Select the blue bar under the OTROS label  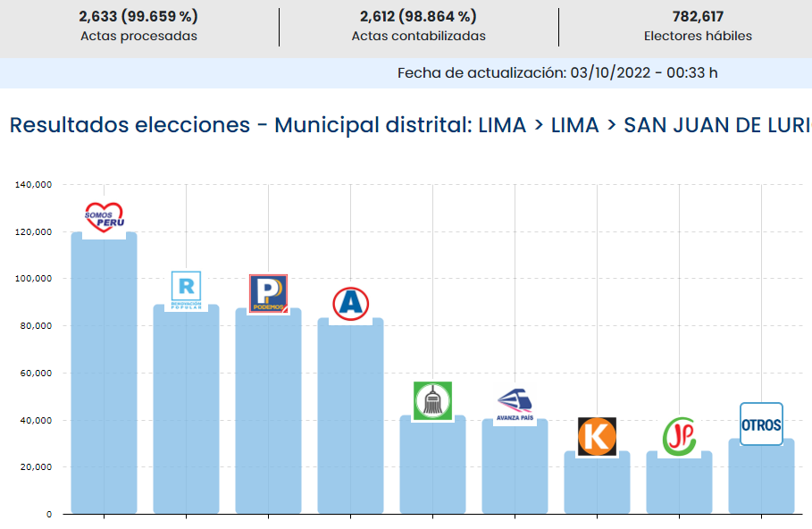[761, 478]
